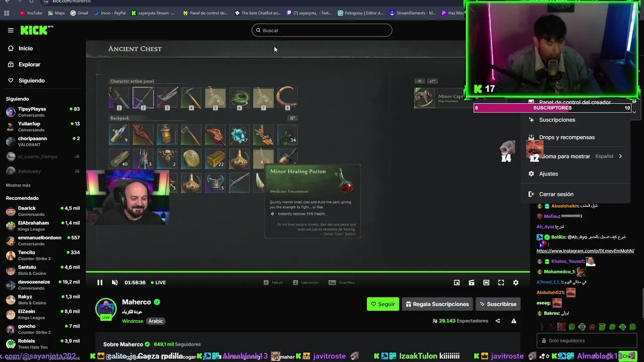Screen dimensions: 644x362
Task: Open player quality settings gear
Action: coord(516,283)
